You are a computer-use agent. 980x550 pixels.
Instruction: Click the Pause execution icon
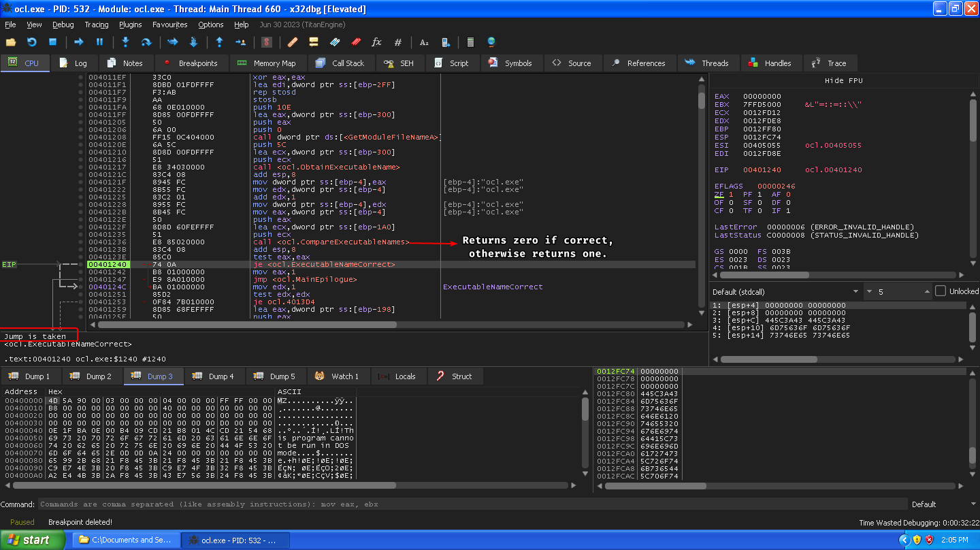99,42
